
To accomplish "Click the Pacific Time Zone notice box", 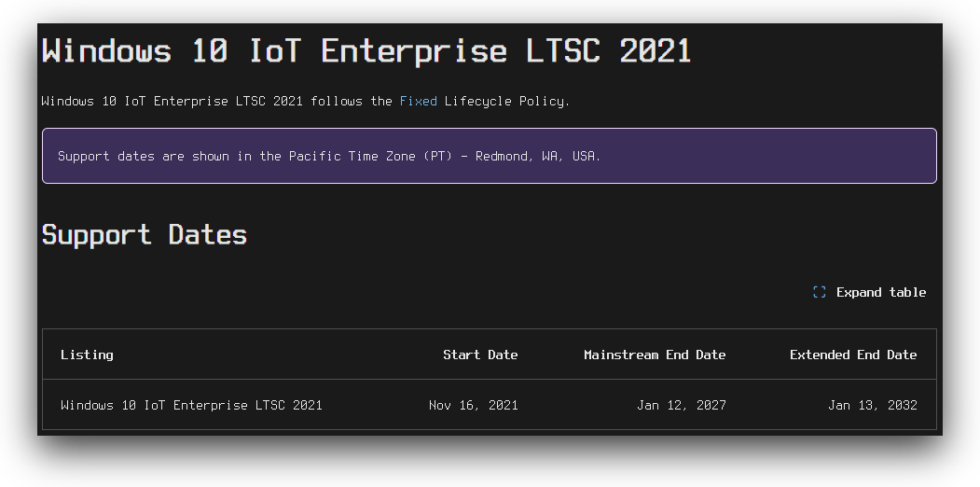I will click(490, 156).
